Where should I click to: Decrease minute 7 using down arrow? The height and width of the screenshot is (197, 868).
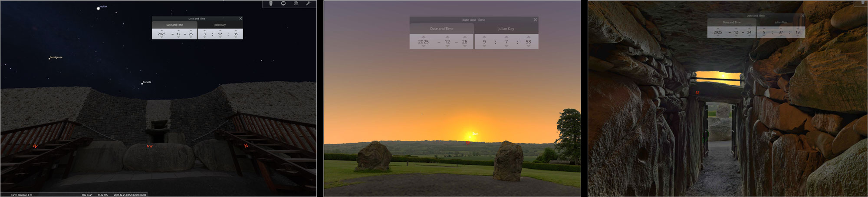click(506, 47)
